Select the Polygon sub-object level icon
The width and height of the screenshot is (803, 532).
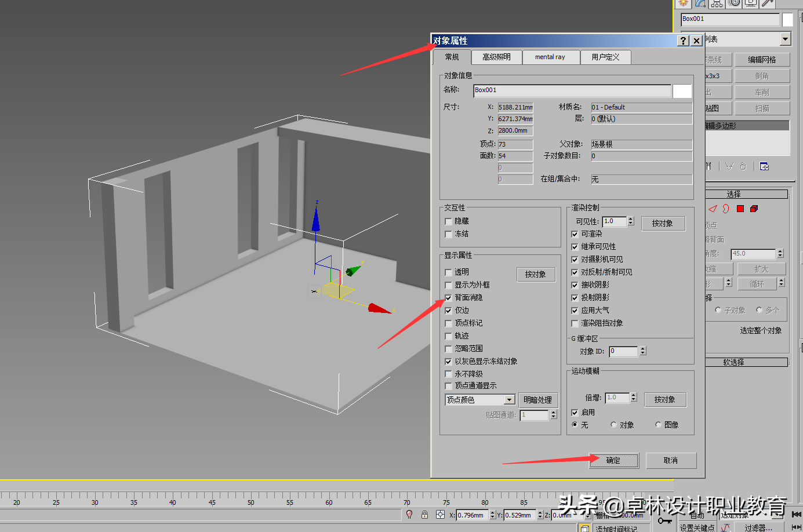pyautogui.click(x=740, y=209)
